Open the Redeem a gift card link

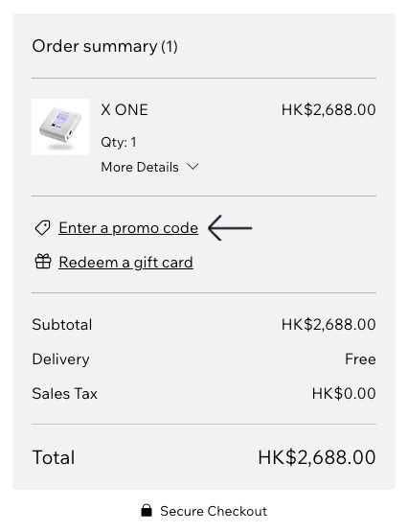tap(126, 263)
